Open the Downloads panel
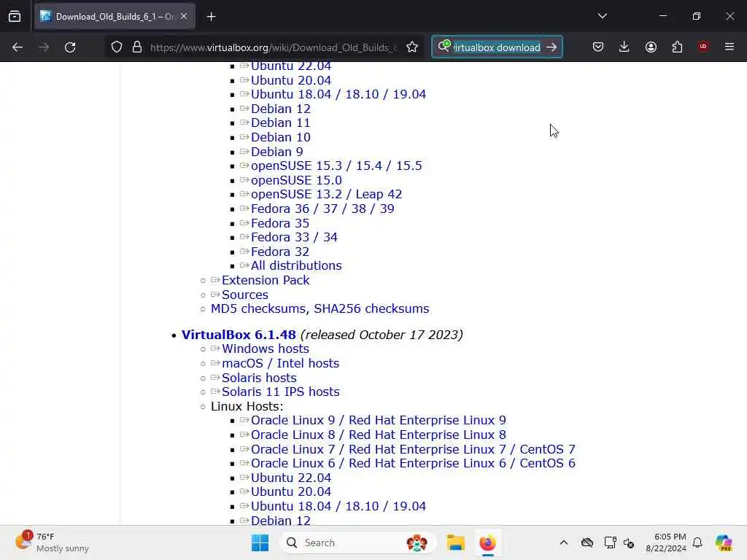Screen dimensions: 747x560 [x=624, y=47]
